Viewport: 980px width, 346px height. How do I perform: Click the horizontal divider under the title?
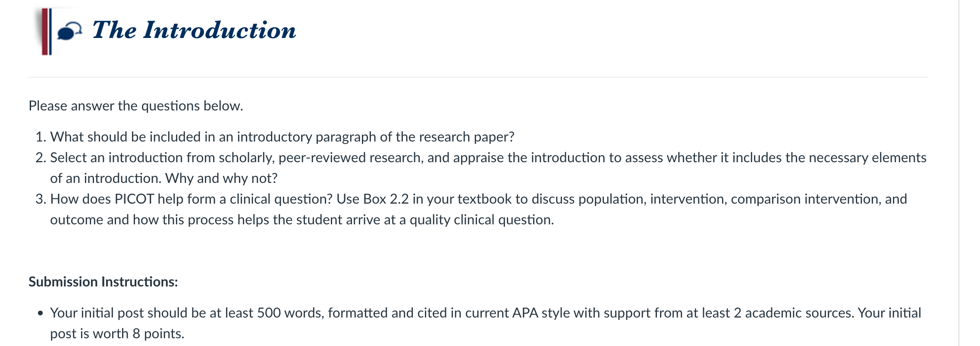(x=478, y=77)
